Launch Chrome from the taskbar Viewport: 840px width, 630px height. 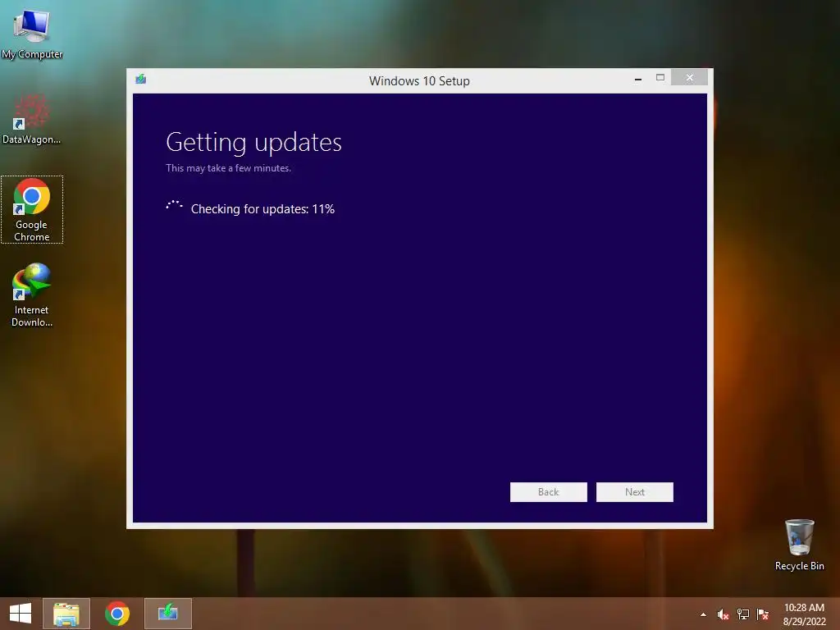(116, 614)
